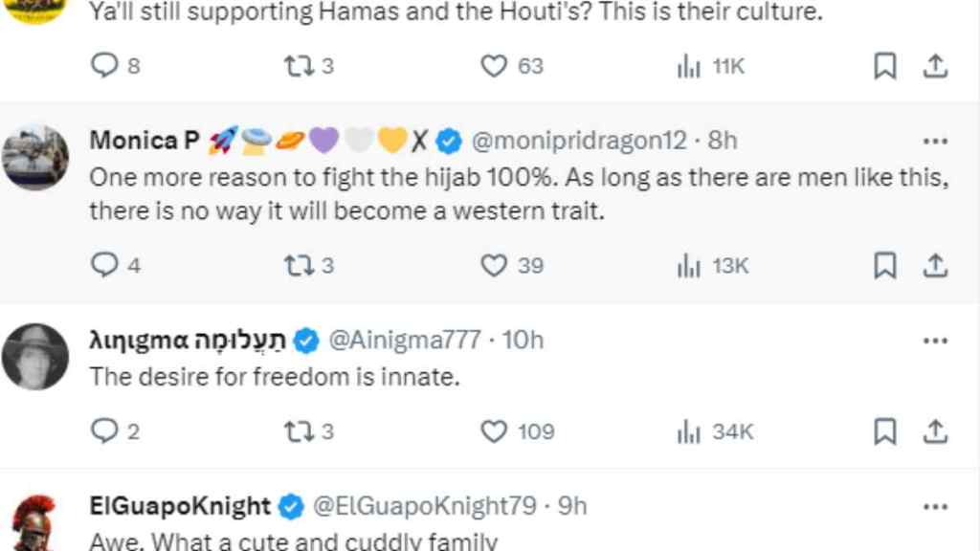Open more options on Ainigma777 tweet

click(935, 342)
